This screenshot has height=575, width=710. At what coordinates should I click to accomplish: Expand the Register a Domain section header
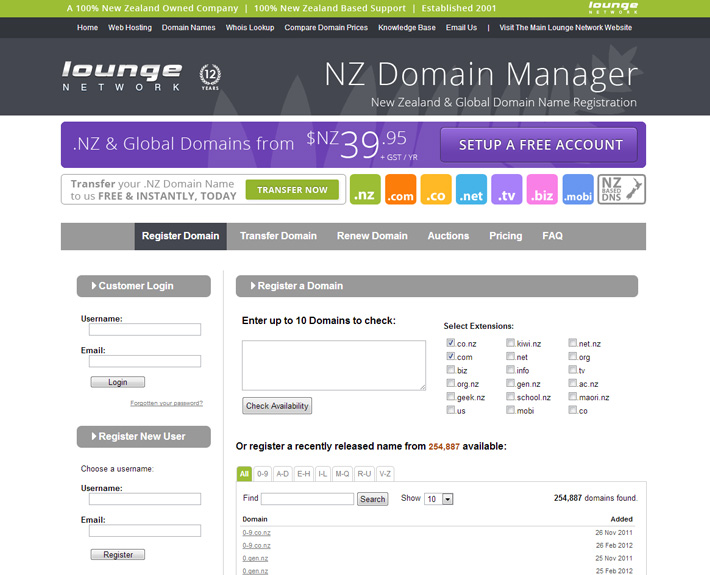(437, 286)
